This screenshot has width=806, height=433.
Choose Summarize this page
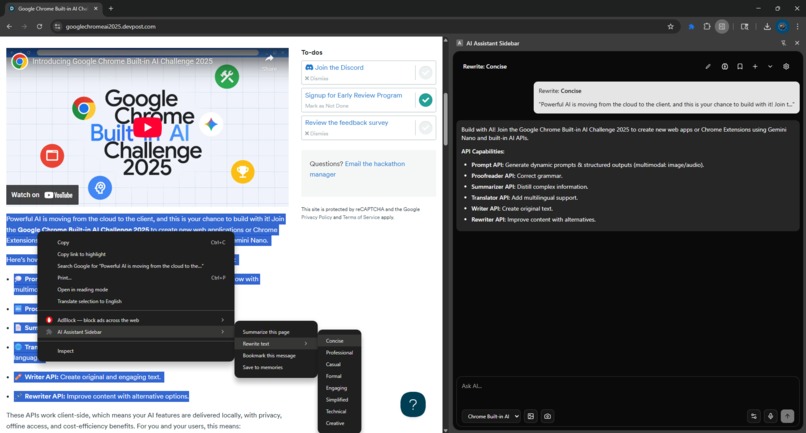pyautogui.click(x=276, y=332)
